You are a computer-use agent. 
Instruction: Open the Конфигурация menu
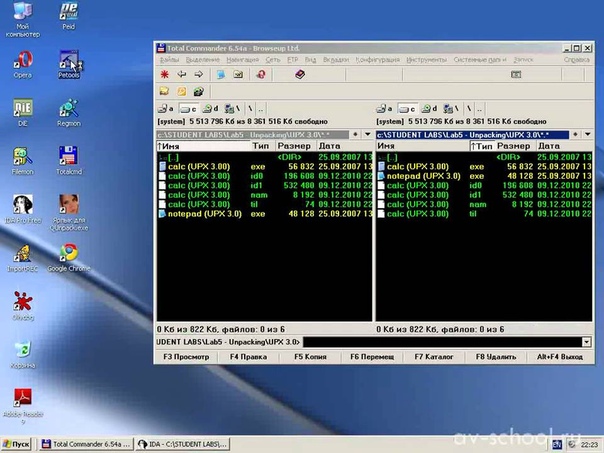point(378,60)
